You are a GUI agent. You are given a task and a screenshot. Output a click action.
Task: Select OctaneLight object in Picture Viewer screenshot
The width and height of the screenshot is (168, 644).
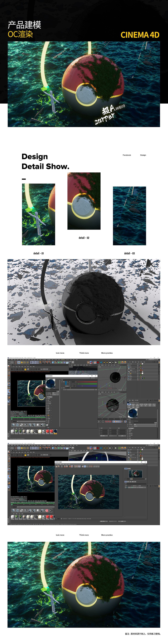pyautogui.click(x=132, y=454)
